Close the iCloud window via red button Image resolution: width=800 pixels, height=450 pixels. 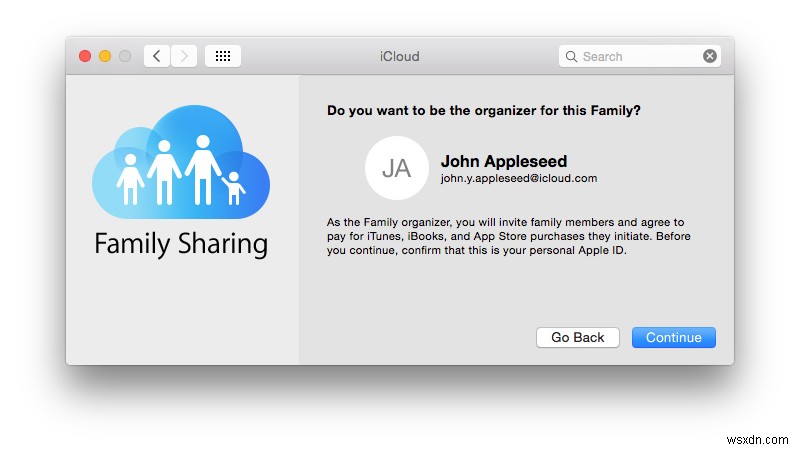(x=85, y=56)
